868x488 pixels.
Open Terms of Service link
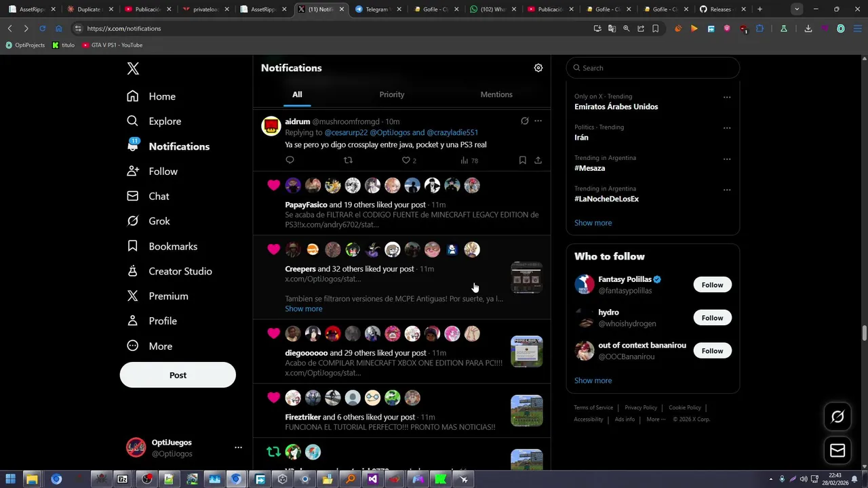[x=593, y=407]
